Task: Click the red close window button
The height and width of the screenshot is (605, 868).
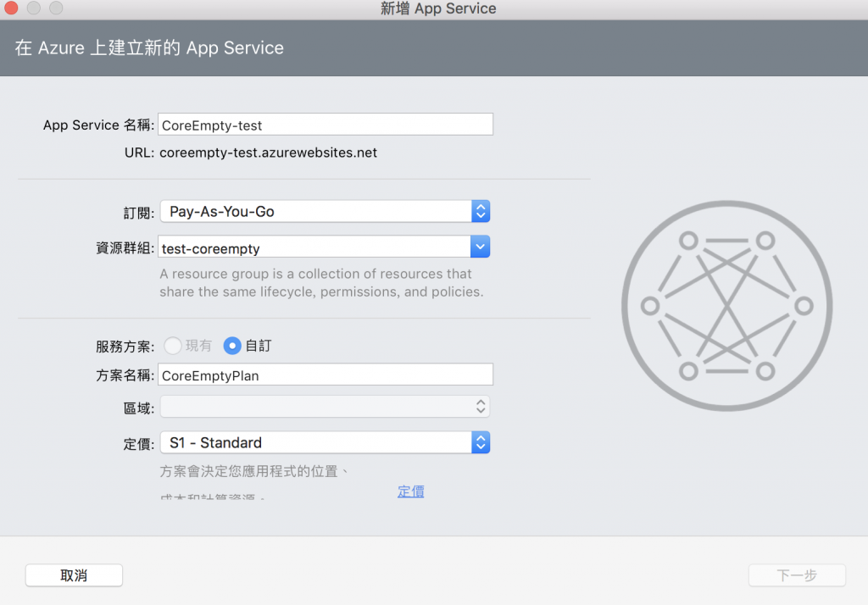Action: (x=11, y=8)
